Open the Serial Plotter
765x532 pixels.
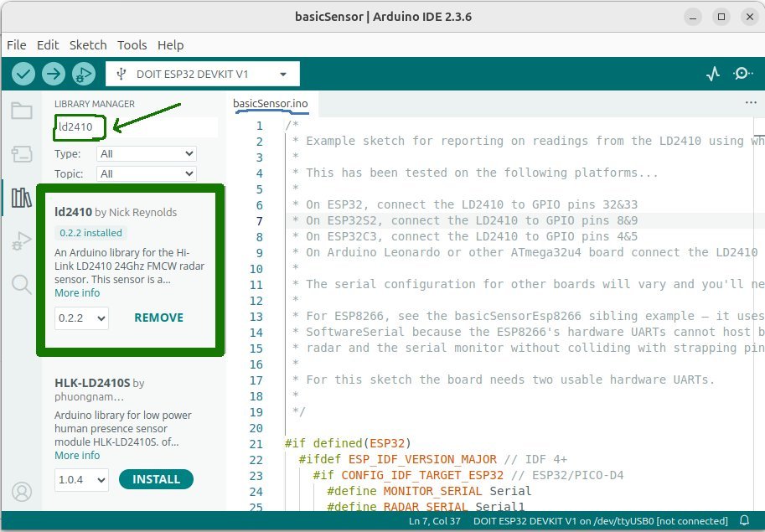tap(713, 74)
